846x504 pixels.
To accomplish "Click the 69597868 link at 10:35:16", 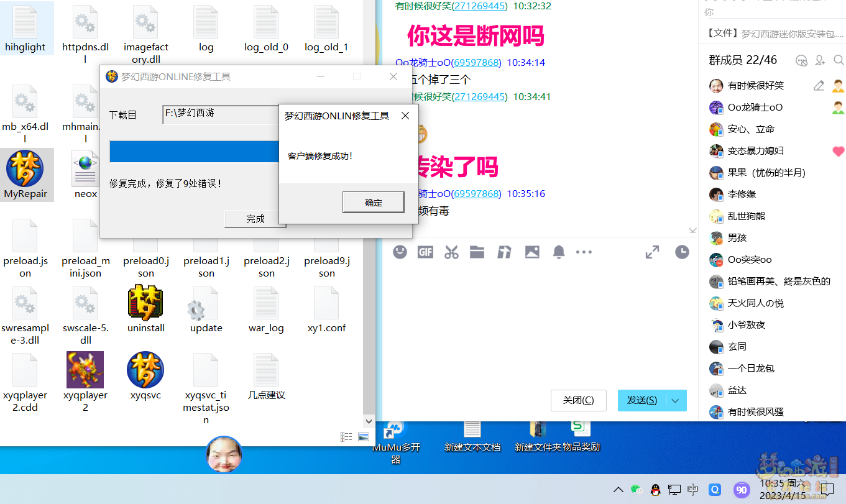I will pos(475,193).
